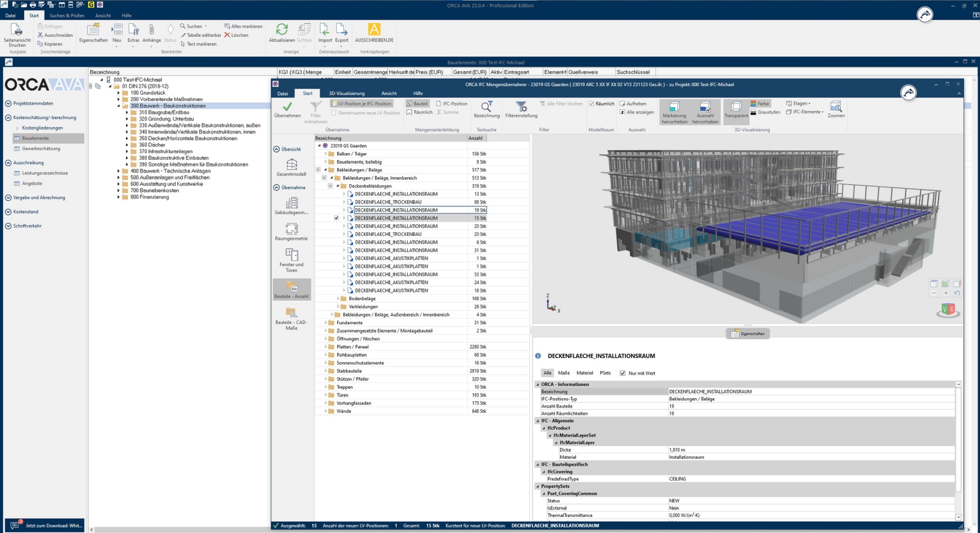This screenshot has width=980, height=533.
Task: Select Farbe display mode
Action: point(759,104)
